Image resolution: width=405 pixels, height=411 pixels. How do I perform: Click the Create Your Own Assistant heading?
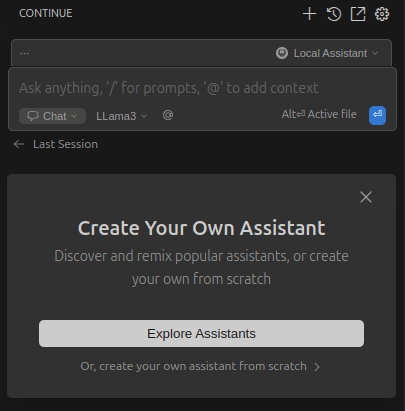pos(201,228)
